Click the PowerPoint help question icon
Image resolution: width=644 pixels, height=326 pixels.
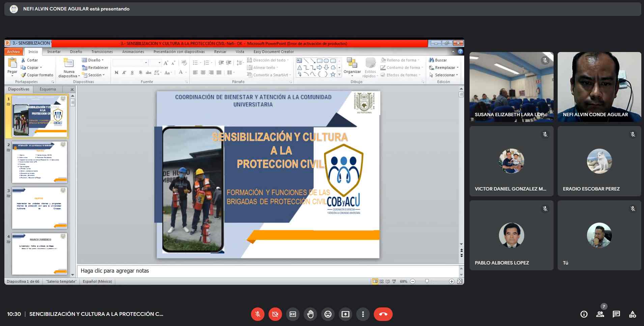click(460, 52)
